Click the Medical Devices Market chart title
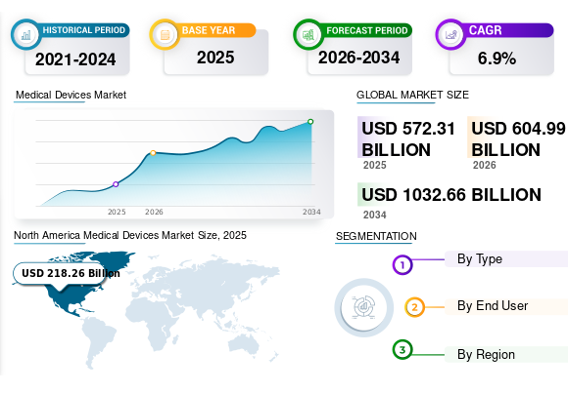568x394 pixels. 71,95
